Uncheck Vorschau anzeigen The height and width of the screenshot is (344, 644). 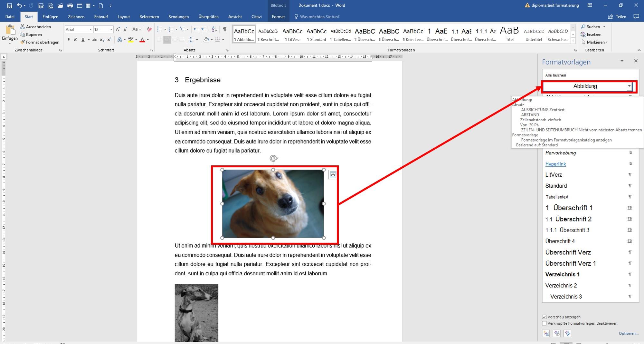coord(544,317)
